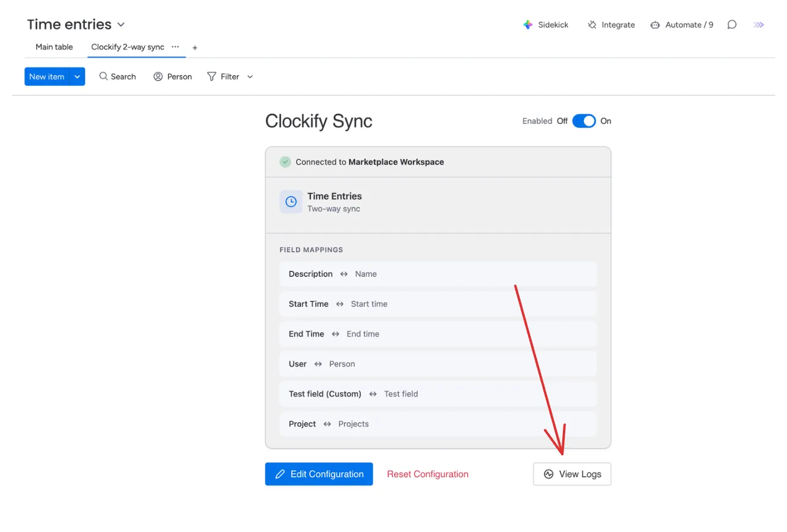Open the board updates chat bubble

[732, 24]
